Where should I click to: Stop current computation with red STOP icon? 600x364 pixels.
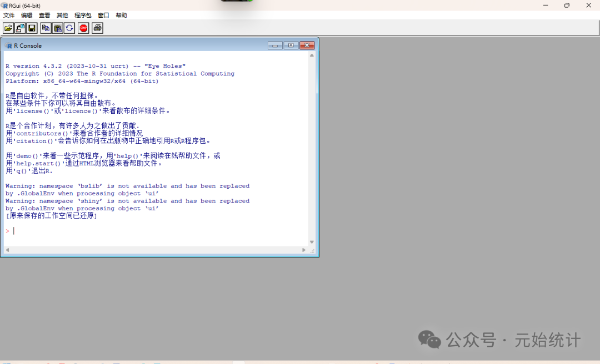(x=83, y=28)
